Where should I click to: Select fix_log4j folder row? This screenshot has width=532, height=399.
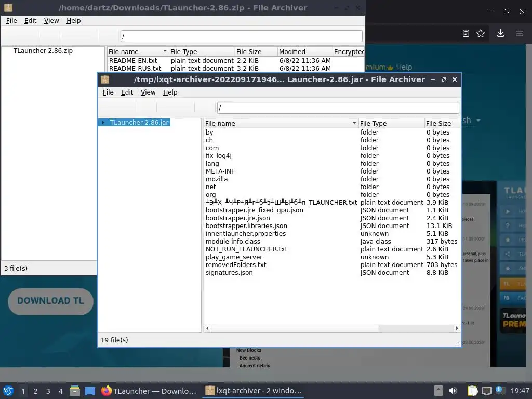(x=219, y=156)
